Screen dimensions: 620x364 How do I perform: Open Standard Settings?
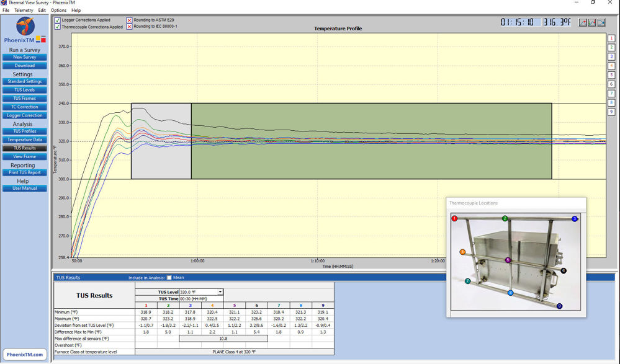coord(25,81)
